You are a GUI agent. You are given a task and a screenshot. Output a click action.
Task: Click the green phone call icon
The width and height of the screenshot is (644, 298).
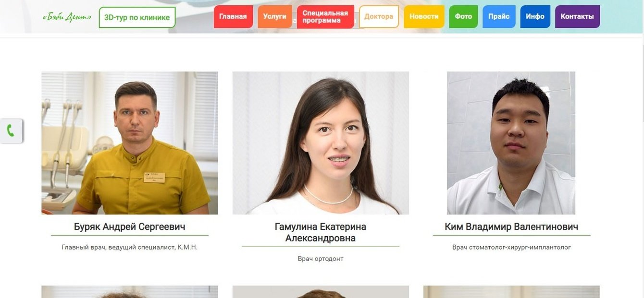[x=11, y=131]
